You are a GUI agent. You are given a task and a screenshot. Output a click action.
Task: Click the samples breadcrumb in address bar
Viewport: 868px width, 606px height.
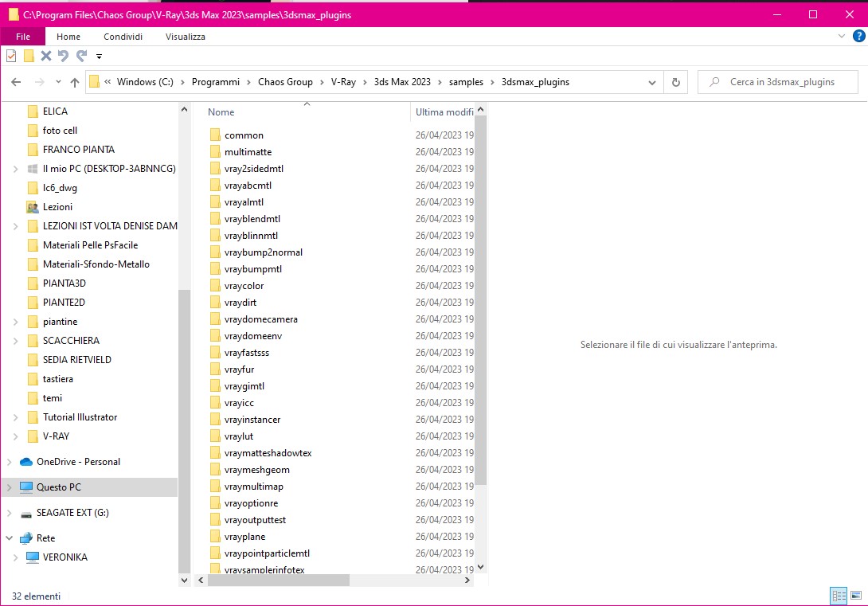point(466,82)
